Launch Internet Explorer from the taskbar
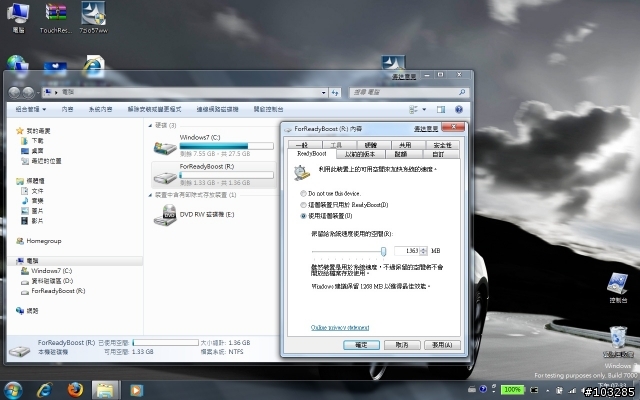The width and height of the screenshot is (640, 400). (44, 390)
